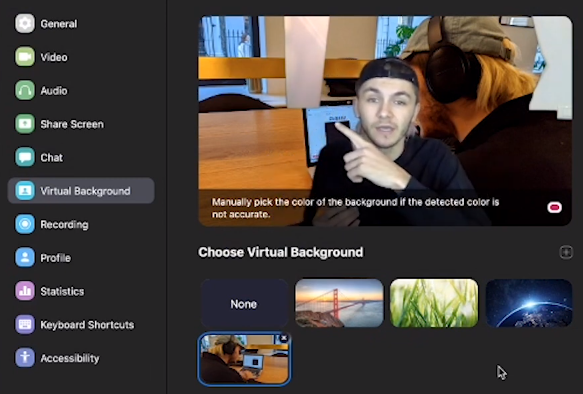Viewport: 583px width, 394px height.
Task: Remove the custom background with its X
Action: point(284,338)
